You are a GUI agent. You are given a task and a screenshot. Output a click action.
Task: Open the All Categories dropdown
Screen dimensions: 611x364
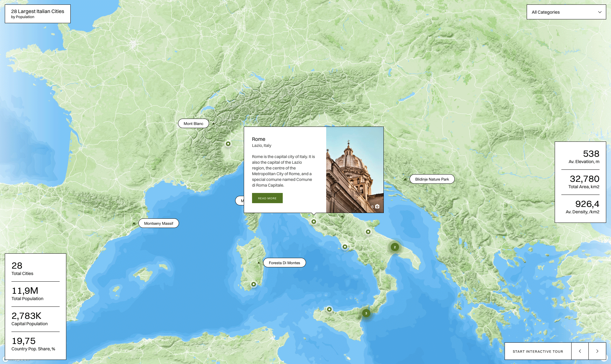click(x=566, y=12)
